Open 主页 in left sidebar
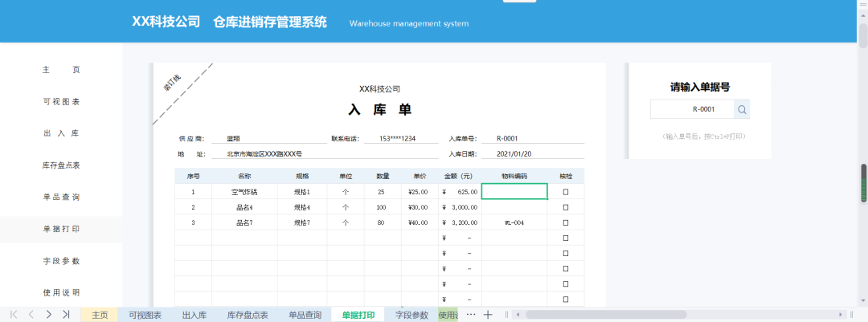The image size is (868, 322). pos(61,71)
